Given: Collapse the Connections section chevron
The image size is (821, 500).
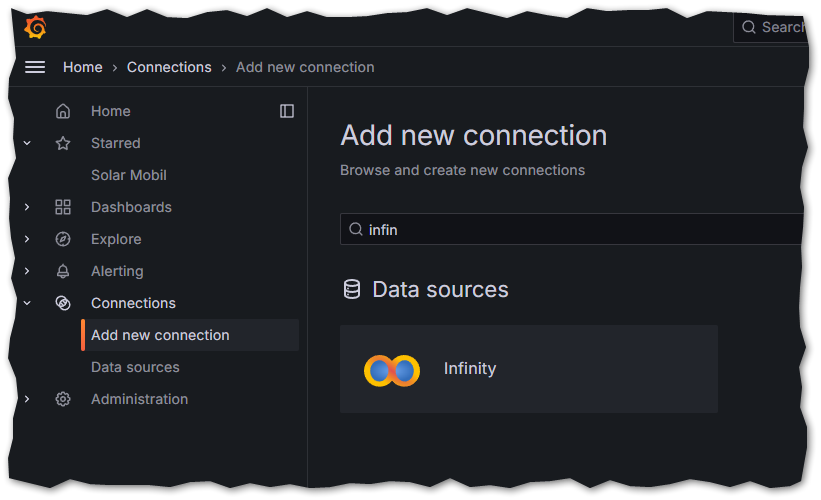Looking at the screenshot, I should tap(27, 303).
